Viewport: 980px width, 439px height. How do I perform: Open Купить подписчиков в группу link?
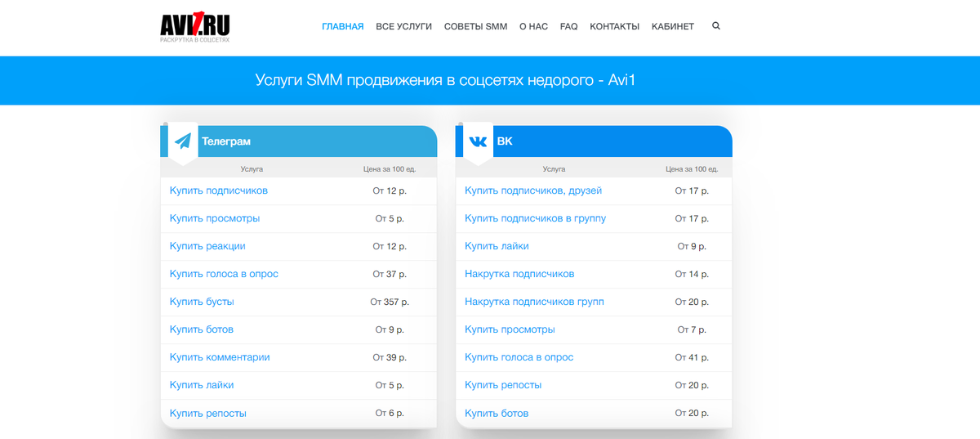click(536, 218)
